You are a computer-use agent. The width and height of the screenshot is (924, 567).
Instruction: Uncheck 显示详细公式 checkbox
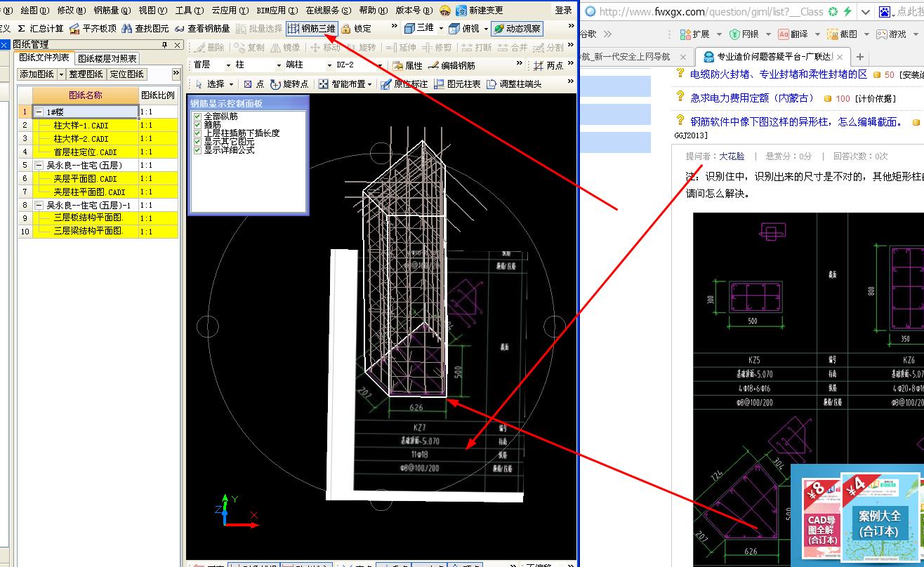point(198,149)
